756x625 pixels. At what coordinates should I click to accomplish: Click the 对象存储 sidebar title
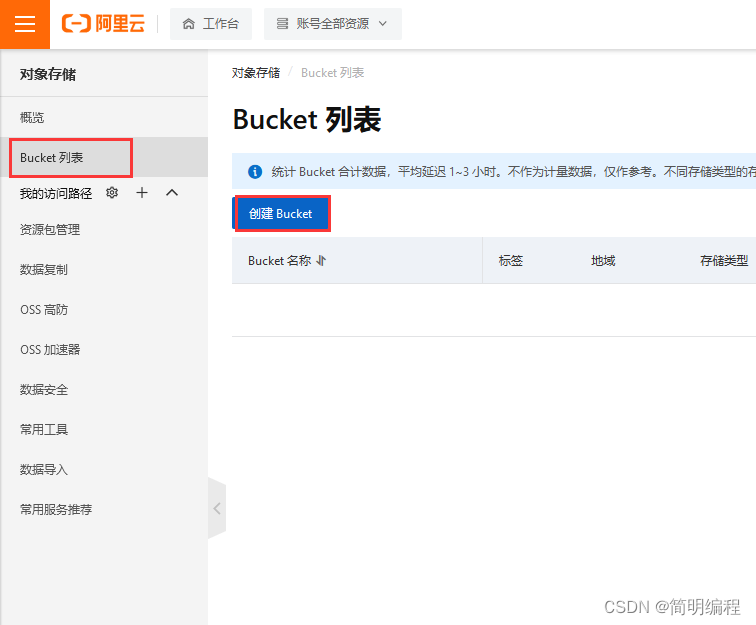coord(48,74)
